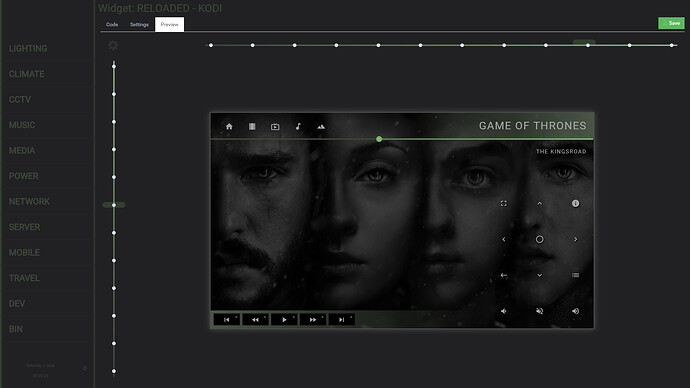Navigate up with chevron arrow
Image resolution: width=690 pixels, height=388 pixels.
pos(540,204)
